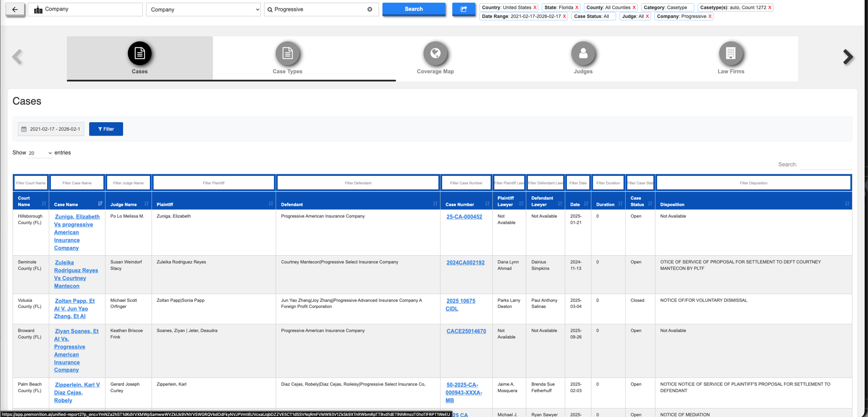Open case Zoltan Papp, Et Al link
Image resolution: width=868 pixels, height=417 pixels.
pos(74,308)
